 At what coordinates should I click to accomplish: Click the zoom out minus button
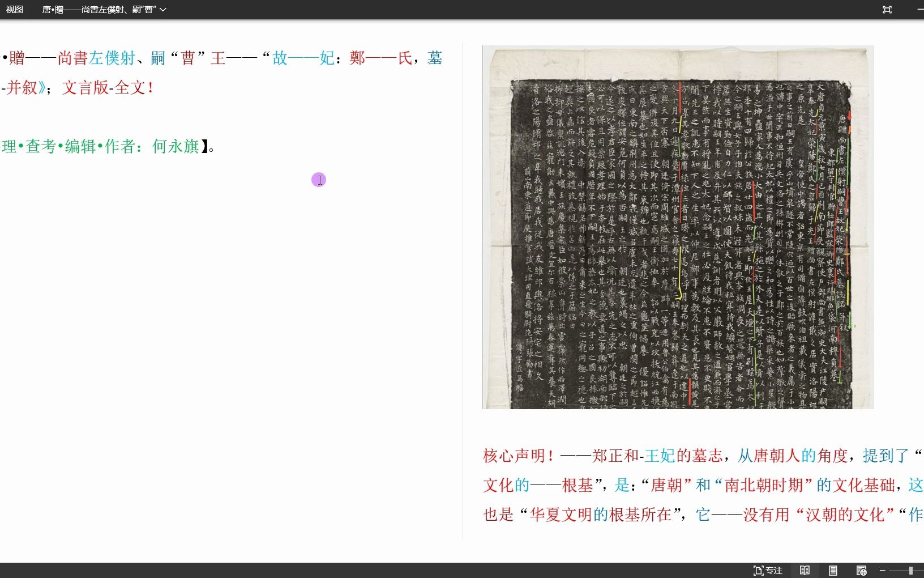pyautogui.click(x=882, y=571)
